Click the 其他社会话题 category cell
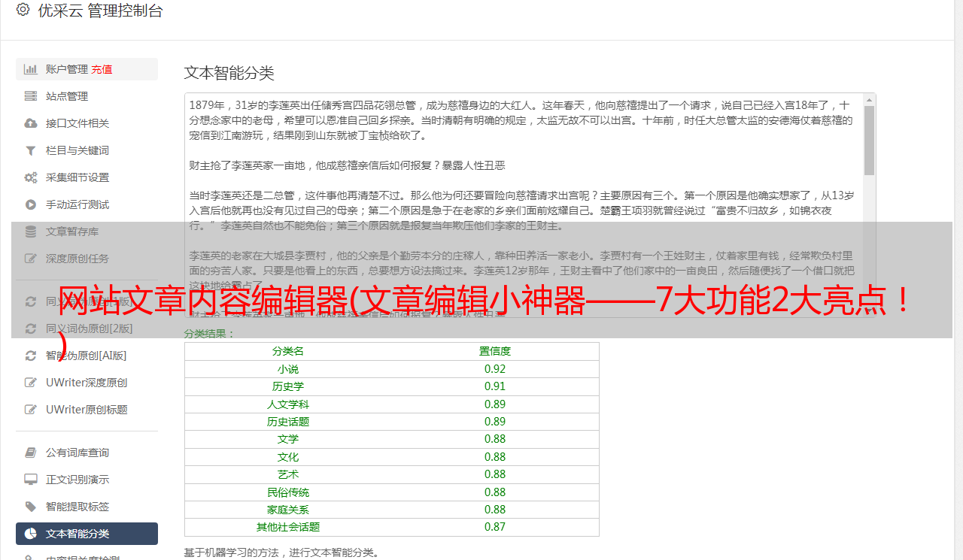This screenshot has height=560, width=963. click(288, 527)
